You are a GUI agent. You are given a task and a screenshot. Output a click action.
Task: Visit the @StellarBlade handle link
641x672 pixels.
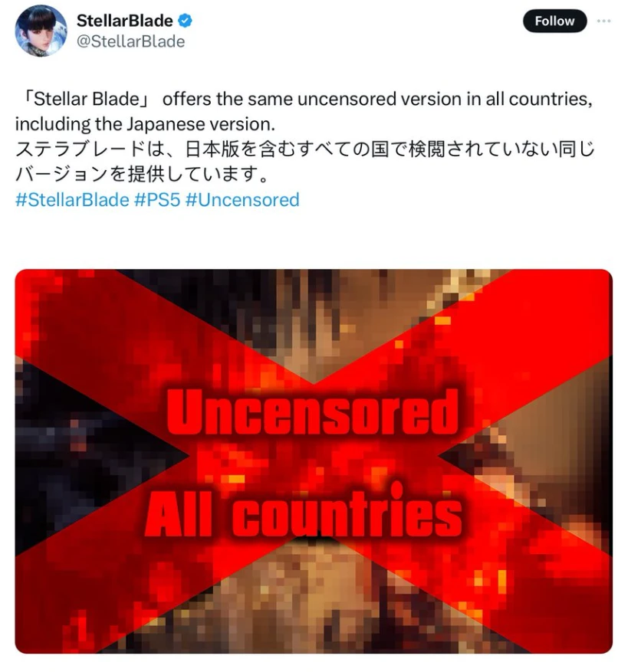coord(131,41)
